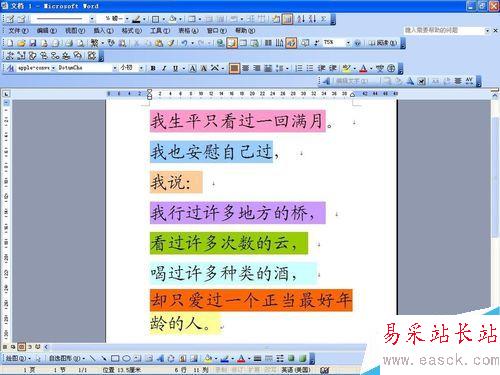Open the line style dropdown
The height and width of the screenshot is (375, 500).
pyautogui.click(x=91, y=19)
